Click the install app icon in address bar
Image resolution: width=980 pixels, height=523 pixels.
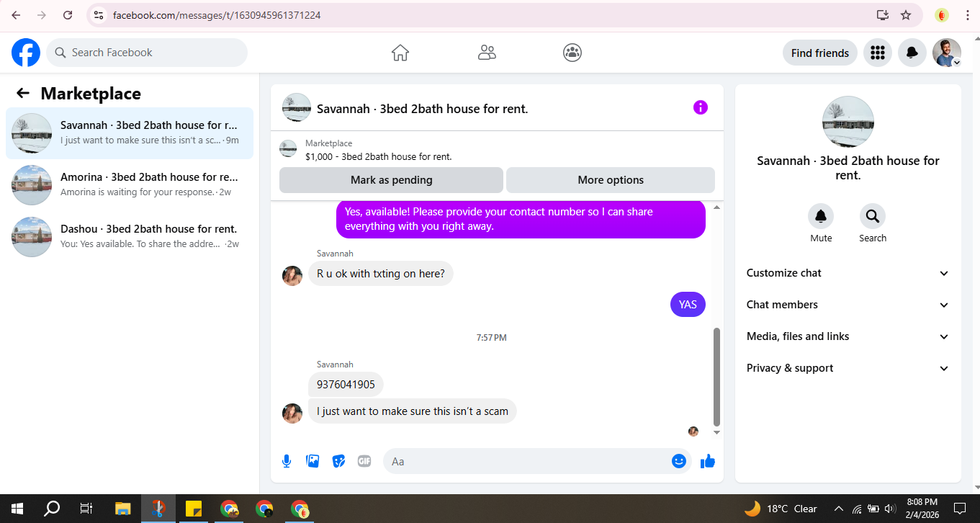pos(882,15)
